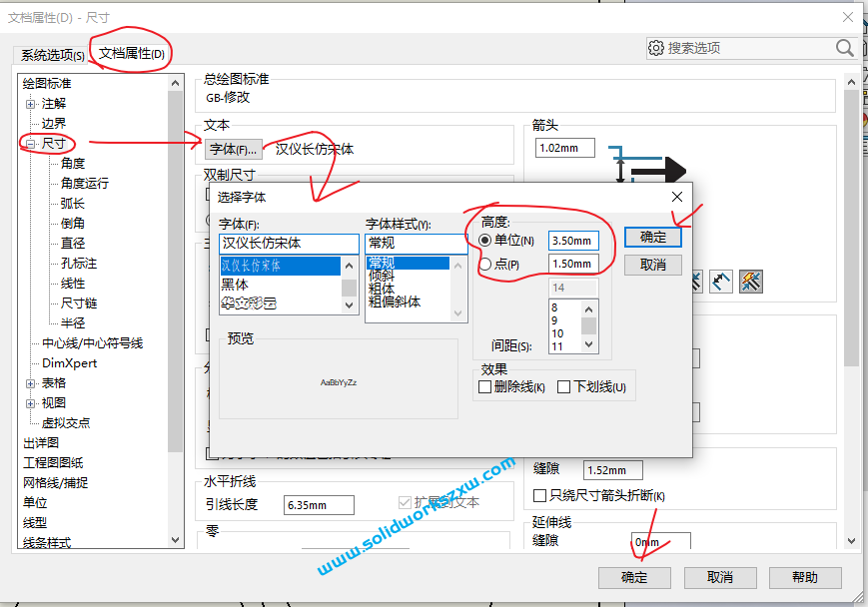Image resolution: width=868 pixels, height=607 pixels.
Task: Click the 帮助 button
Action: [804, 577]
